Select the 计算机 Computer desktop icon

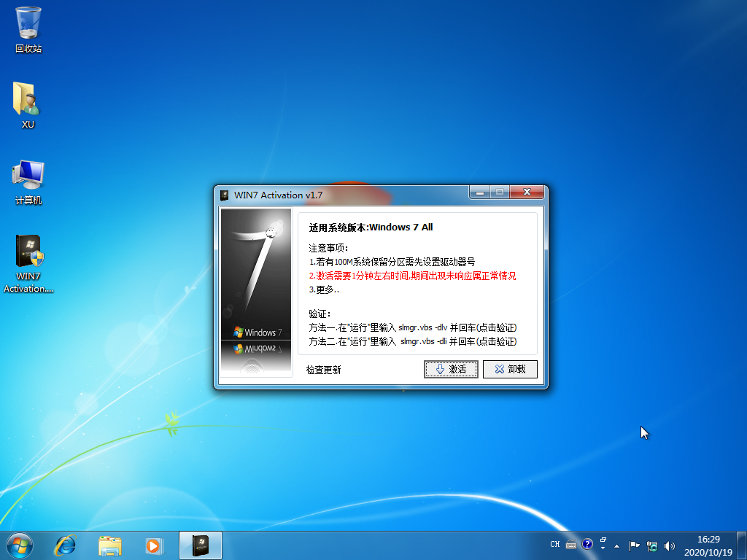pos(28,181)
